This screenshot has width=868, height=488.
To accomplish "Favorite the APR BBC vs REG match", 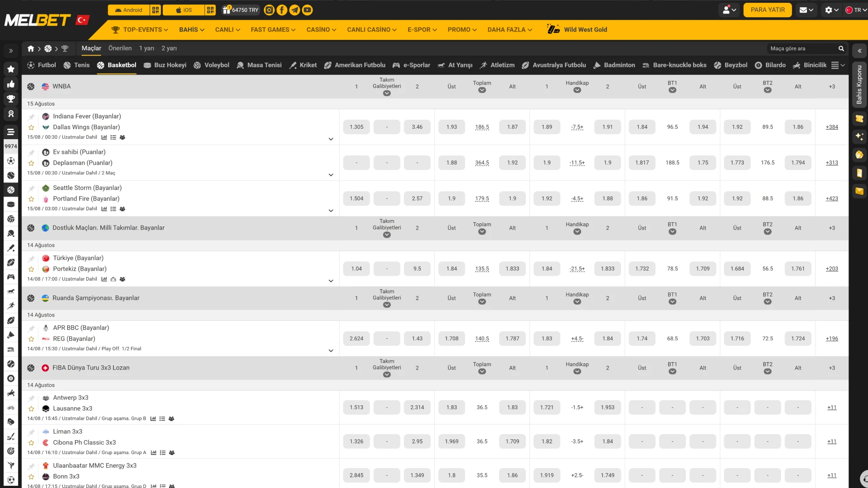I will point(31,339).
